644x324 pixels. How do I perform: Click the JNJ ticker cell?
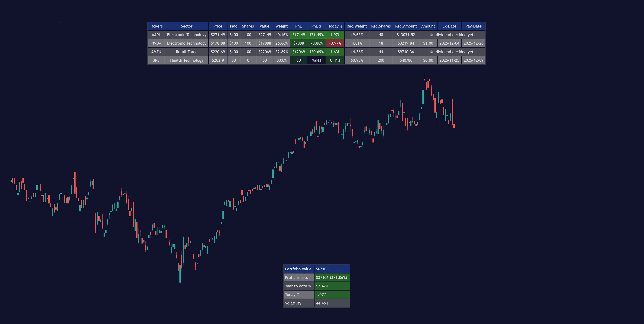(x=156, y=60)
